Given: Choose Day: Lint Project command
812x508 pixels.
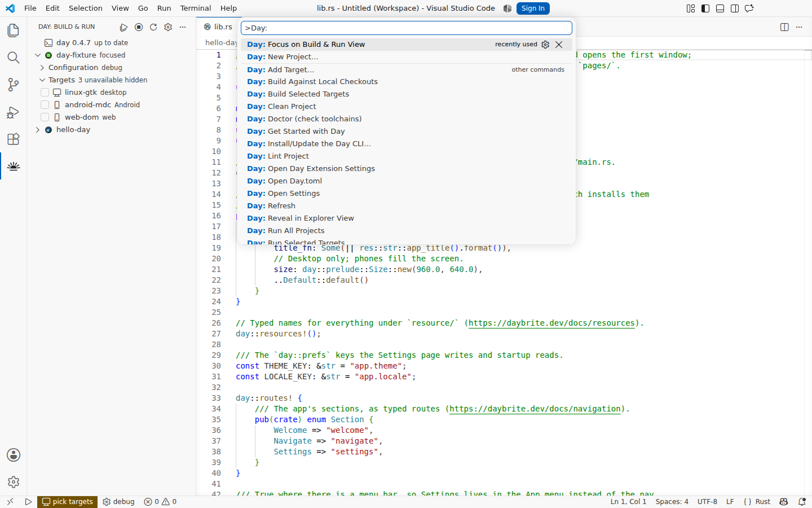Looking at the screenshot, I should [407, 156].
